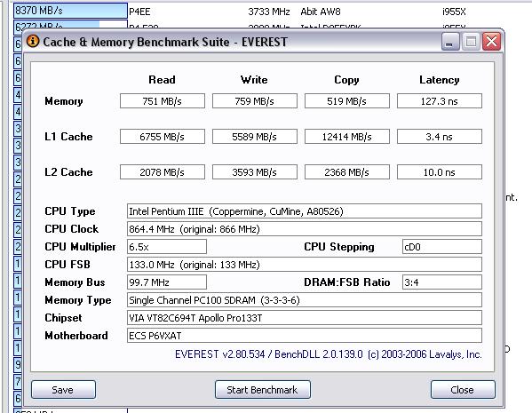
Task: Click the EVEREST info icon in title bar
Action: tap(33, 42)
